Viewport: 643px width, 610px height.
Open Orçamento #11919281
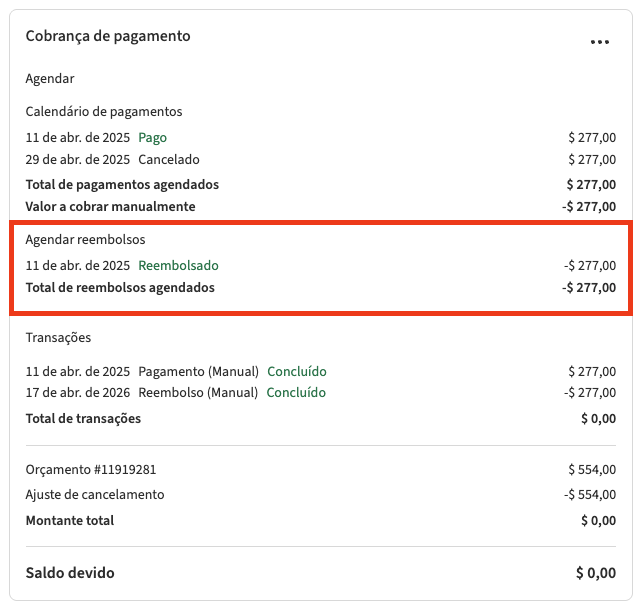click(x=91, y=469)
